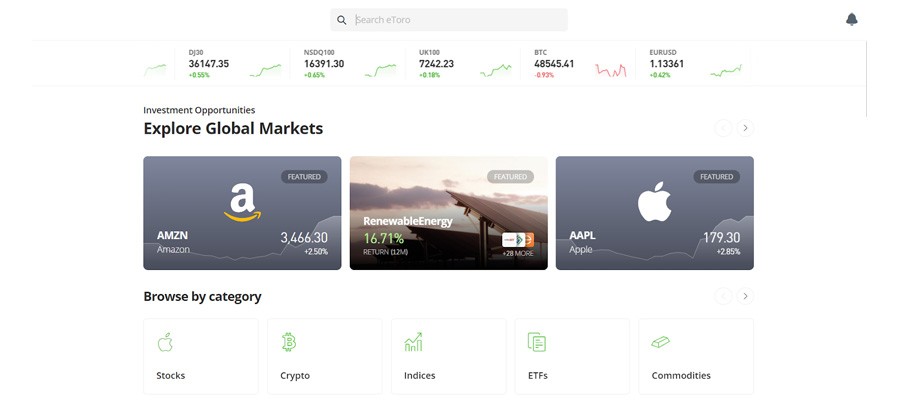
Task: Click the Amazon logo on AMZN card
Action: tap(242, 201)
